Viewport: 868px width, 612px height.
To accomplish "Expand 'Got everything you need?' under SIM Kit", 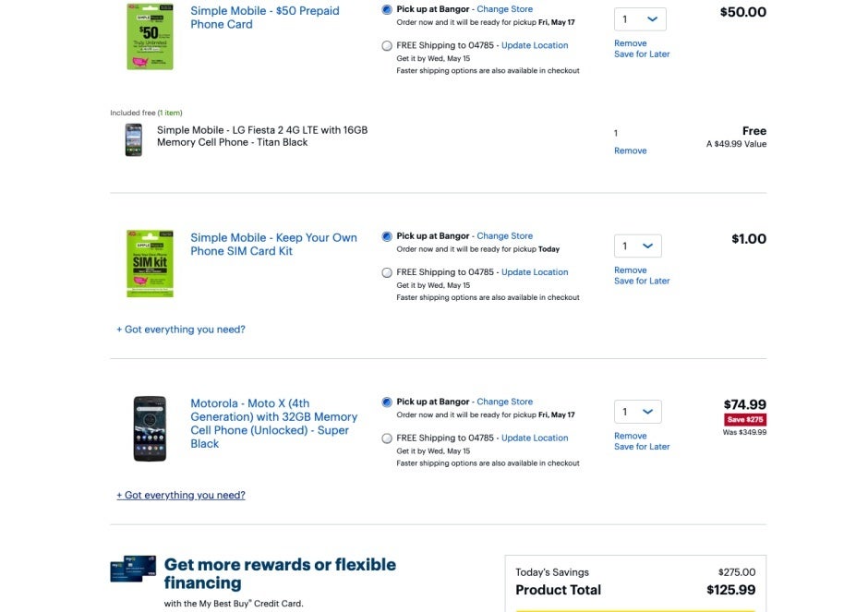I will coord(180,330).
